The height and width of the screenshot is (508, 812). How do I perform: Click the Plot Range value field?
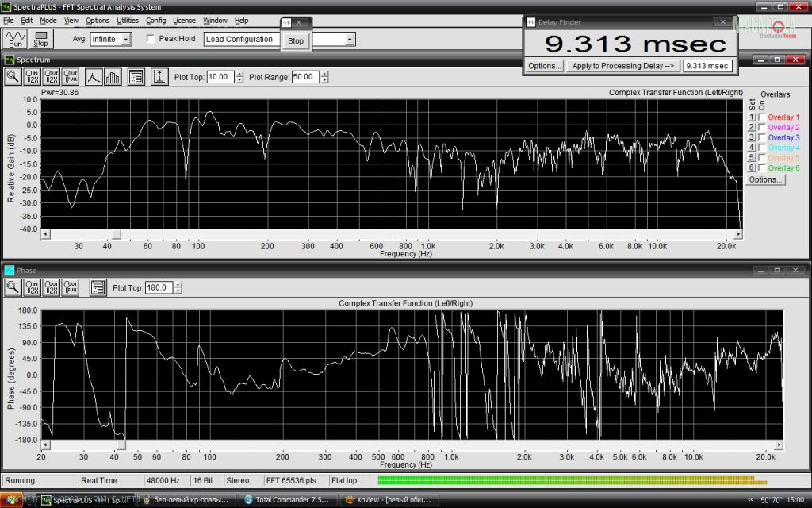tap(305, 77)
